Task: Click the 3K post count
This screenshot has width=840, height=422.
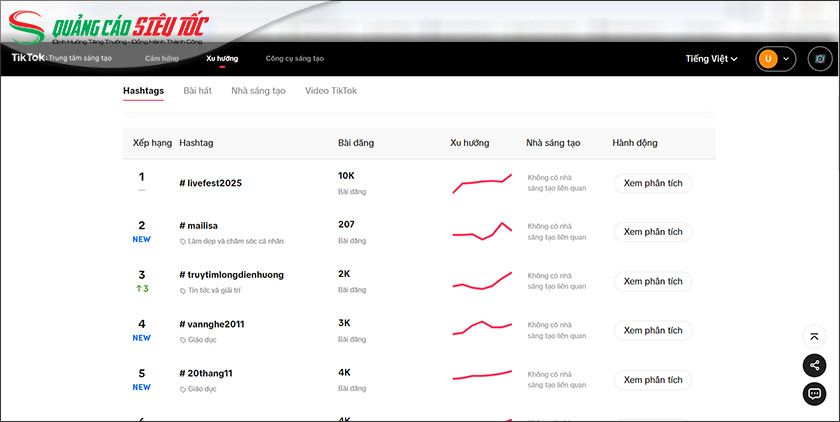Action: tap(344, 323)
